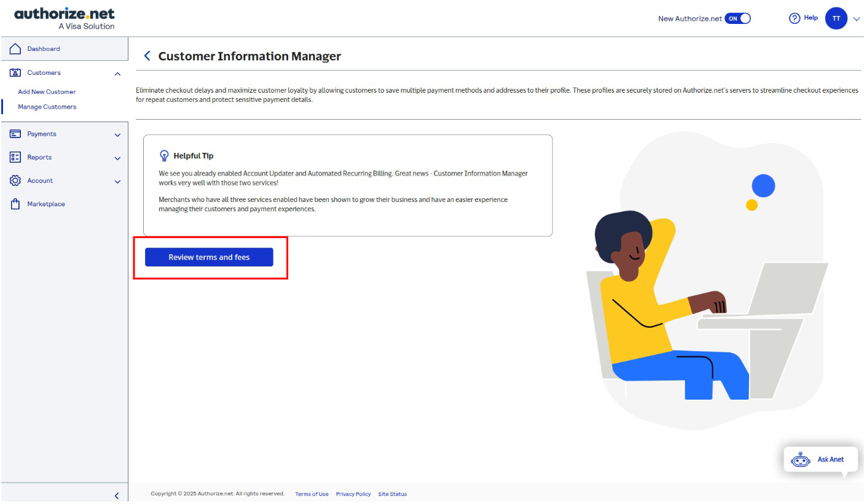Open the Terms of Use link
Viewport: 867px width, 504px height.
click(312, 494)
